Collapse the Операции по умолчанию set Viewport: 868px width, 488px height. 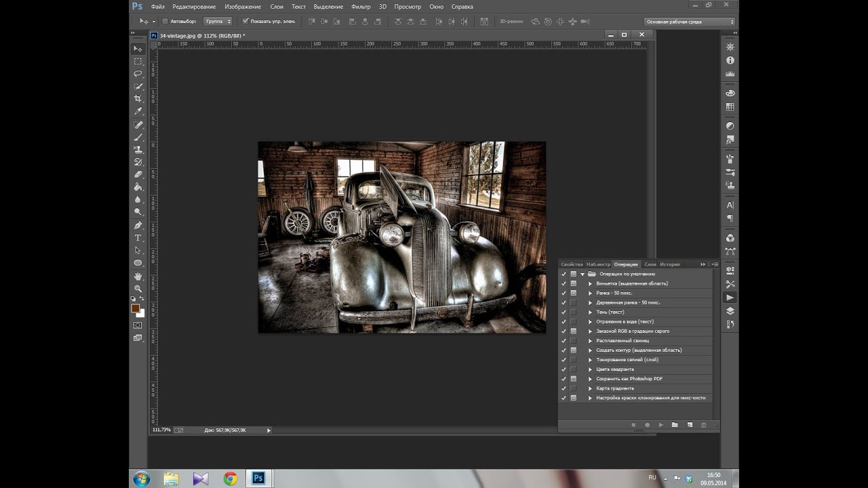pyautogui.click(x=583, y=274)
